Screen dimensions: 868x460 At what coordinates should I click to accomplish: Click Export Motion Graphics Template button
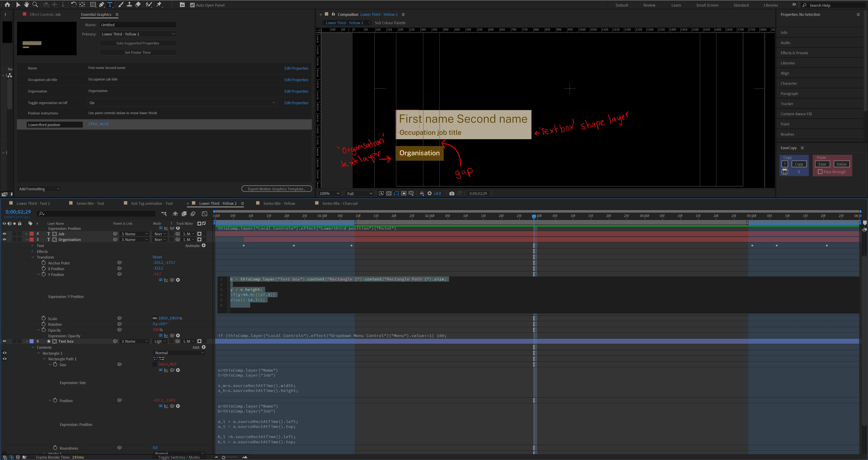pos(276,189)
